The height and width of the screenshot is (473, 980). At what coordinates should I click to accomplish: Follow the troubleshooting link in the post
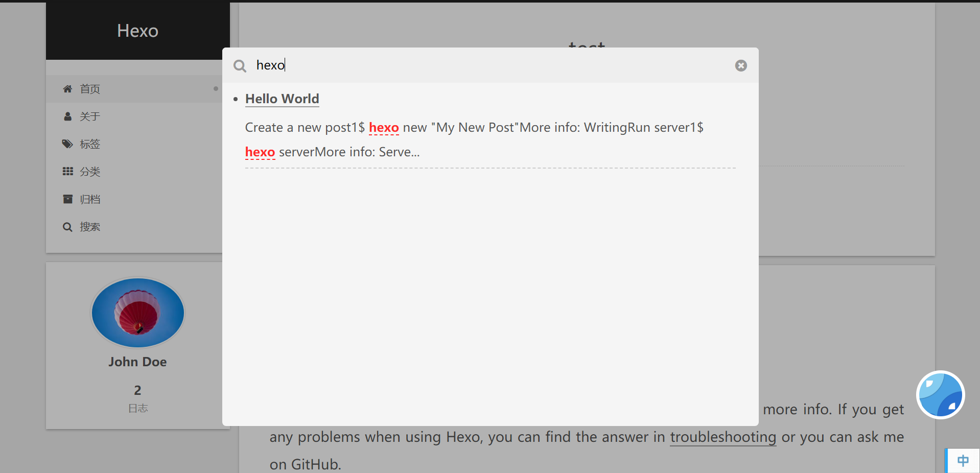point(723,437)
